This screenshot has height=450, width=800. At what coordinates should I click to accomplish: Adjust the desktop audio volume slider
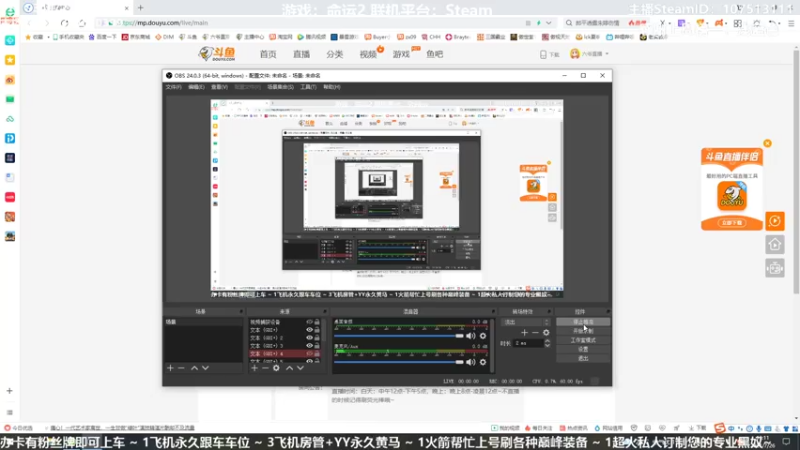[398, 336]
